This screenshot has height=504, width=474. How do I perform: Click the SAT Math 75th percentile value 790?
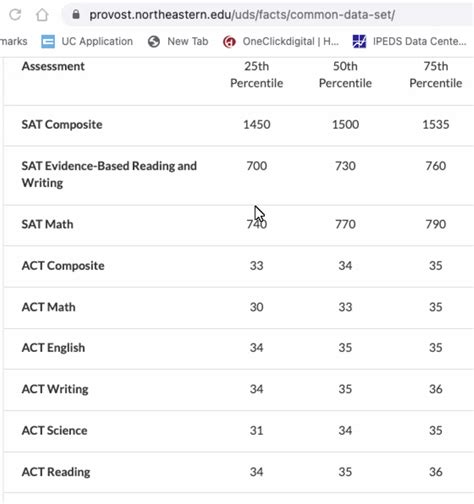(436, 224)
